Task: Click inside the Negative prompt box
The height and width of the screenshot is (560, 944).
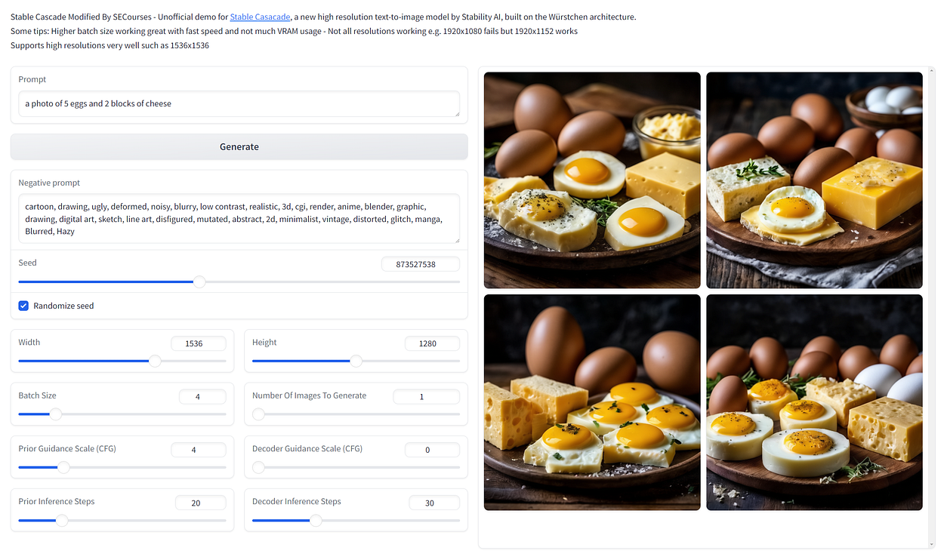Action: tap(239, 219)
